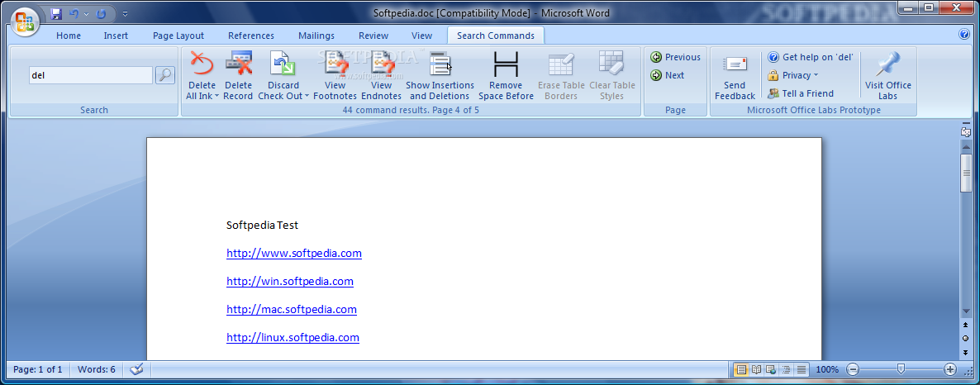The width and height of the screenshot is (980, 385).
Task: Click the 100% zoom level button
Action: (827, 369)
